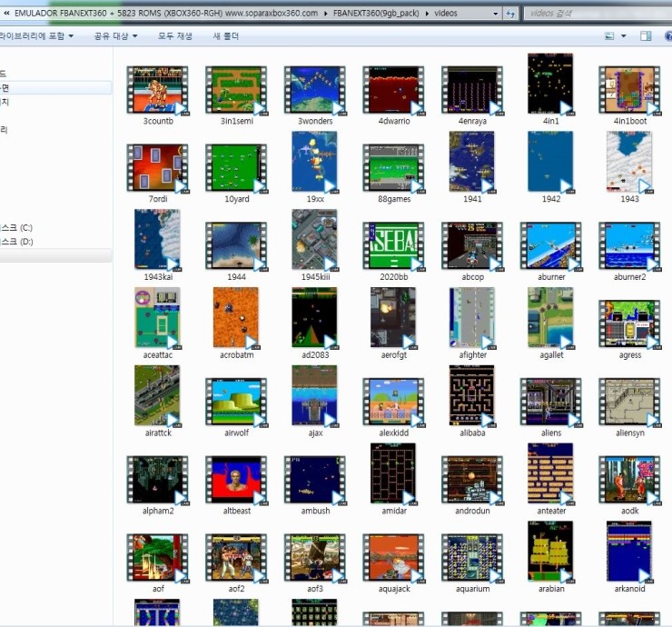Select the 10yard video icon
The height and width of the screenshot is (627, 672).
pos(236,168)
